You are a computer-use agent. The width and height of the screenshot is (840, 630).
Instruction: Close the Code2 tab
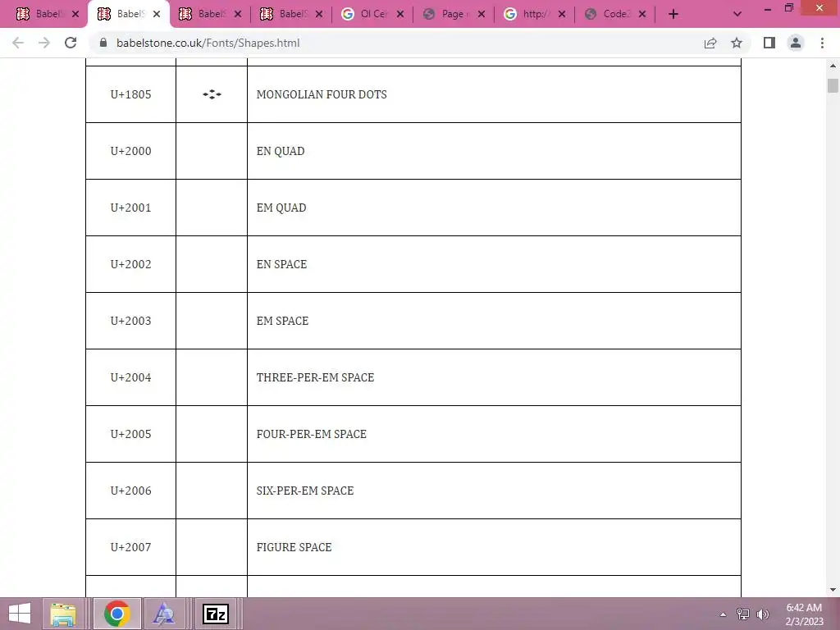click(x=642, y=15)
